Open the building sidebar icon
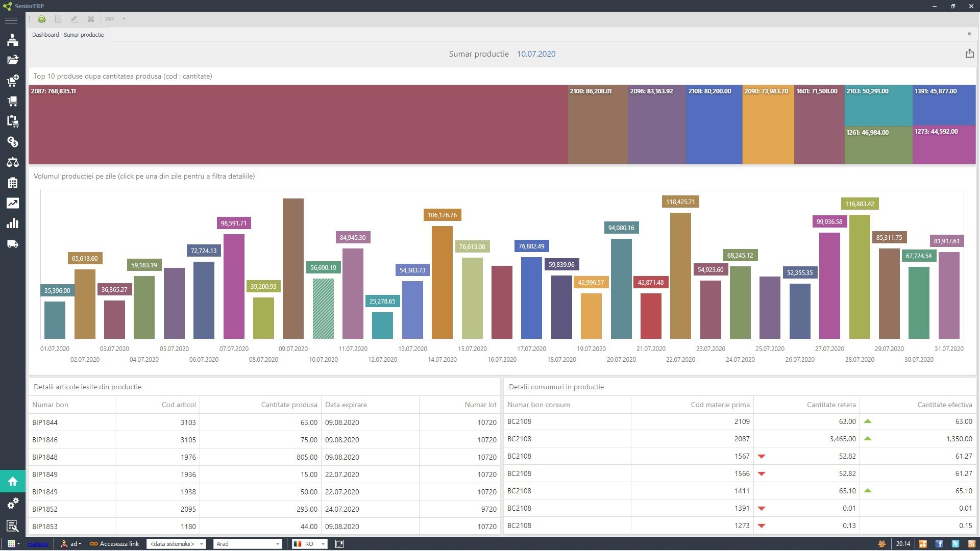The height and width of the screenshot is (551, 980). click(x=13, y=183)
